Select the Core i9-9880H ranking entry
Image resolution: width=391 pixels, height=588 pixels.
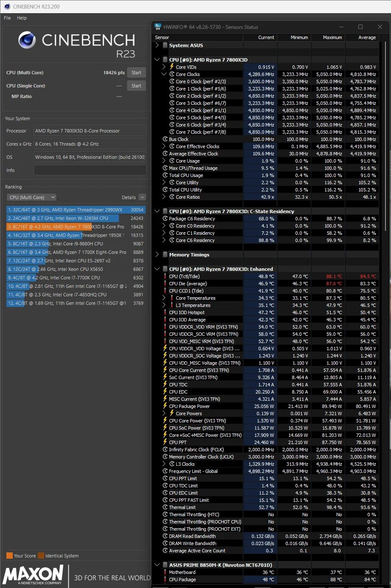pos(76,244)
